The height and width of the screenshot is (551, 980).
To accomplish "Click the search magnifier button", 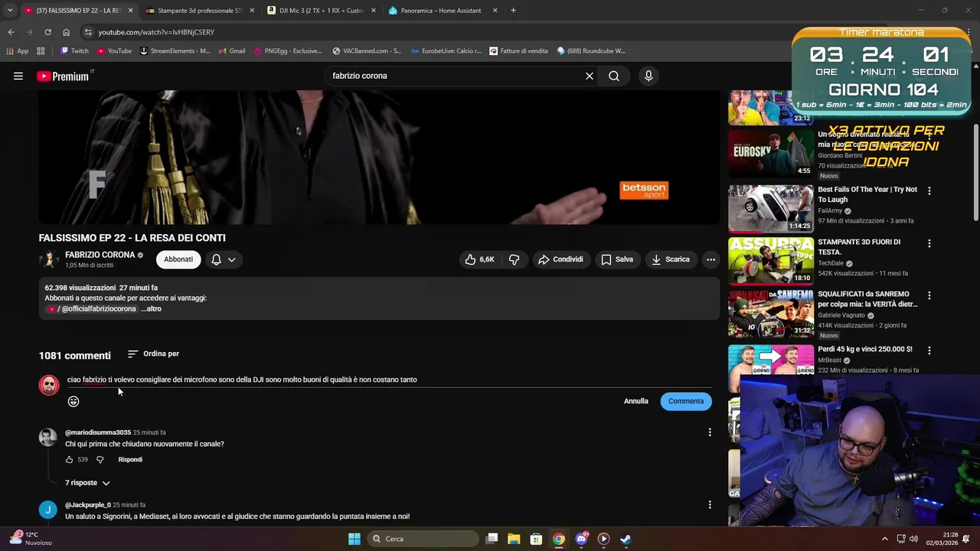I will point(614,76).
